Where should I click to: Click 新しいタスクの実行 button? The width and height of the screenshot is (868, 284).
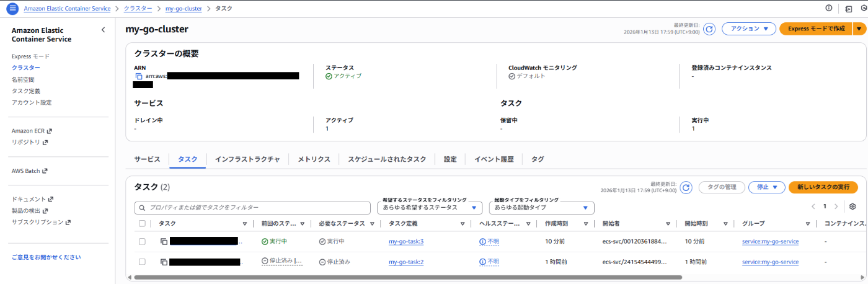pos(823,187)
